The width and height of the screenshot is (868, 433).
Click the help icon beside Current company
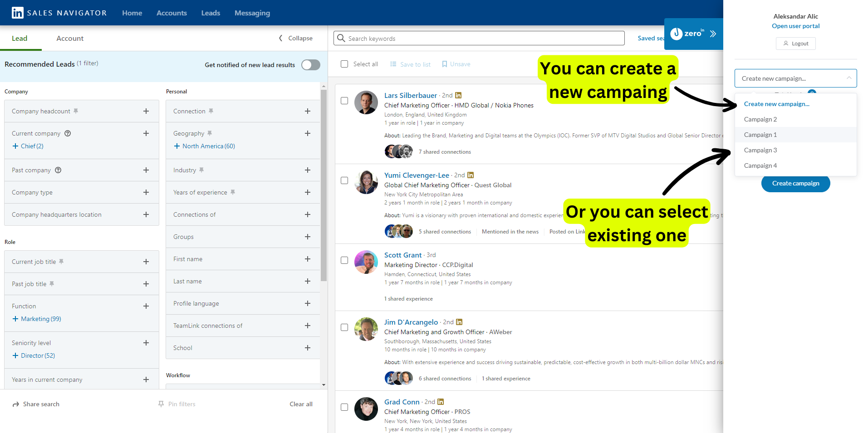point(68,133)
